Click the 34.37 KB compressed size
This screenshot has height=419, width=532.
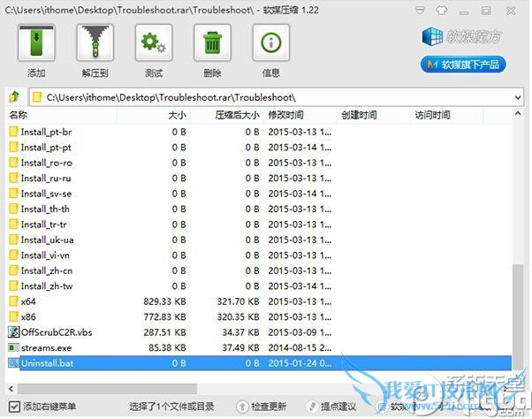pos(240,332)
